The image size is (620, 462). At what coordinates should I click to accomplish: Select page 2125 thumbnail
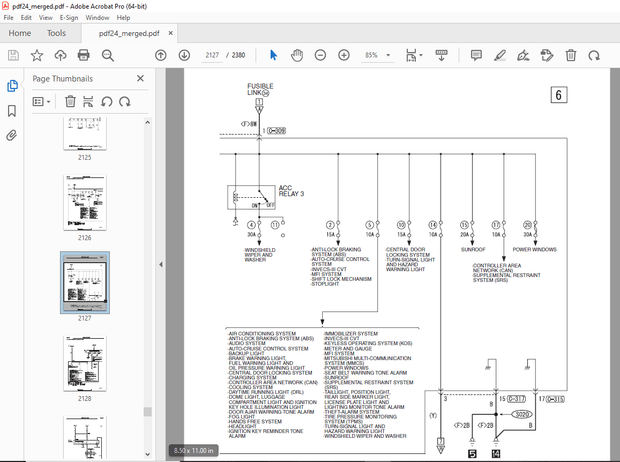point(85,134)
